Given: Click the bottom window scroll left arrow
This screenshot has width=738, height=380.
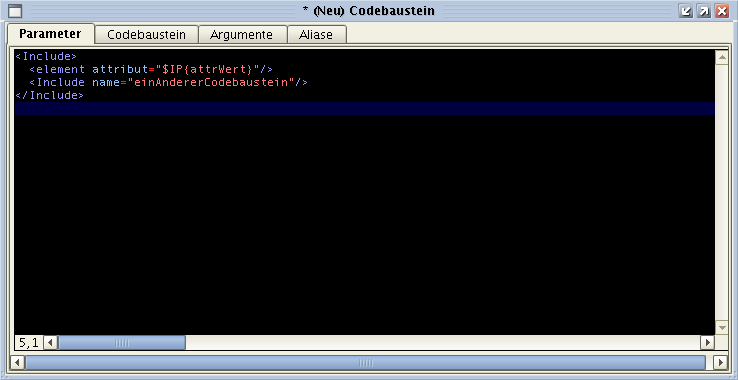Looking at the screenshot, I should coord(18,363).
